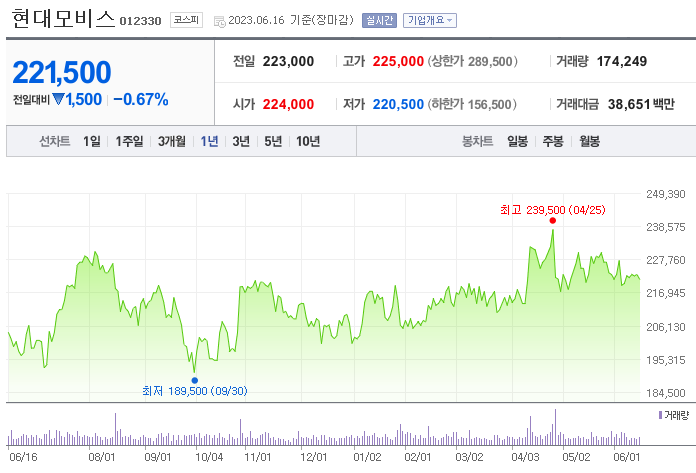Click the 01/02 x-axis date label

367,457
